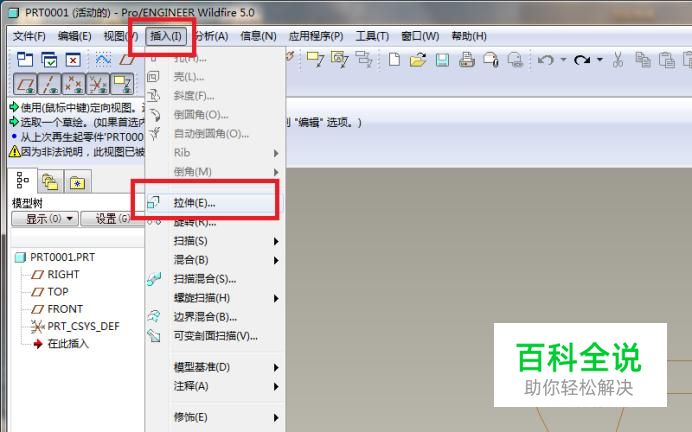
Task: Open the 信息(N) menu
Action: 258,36
